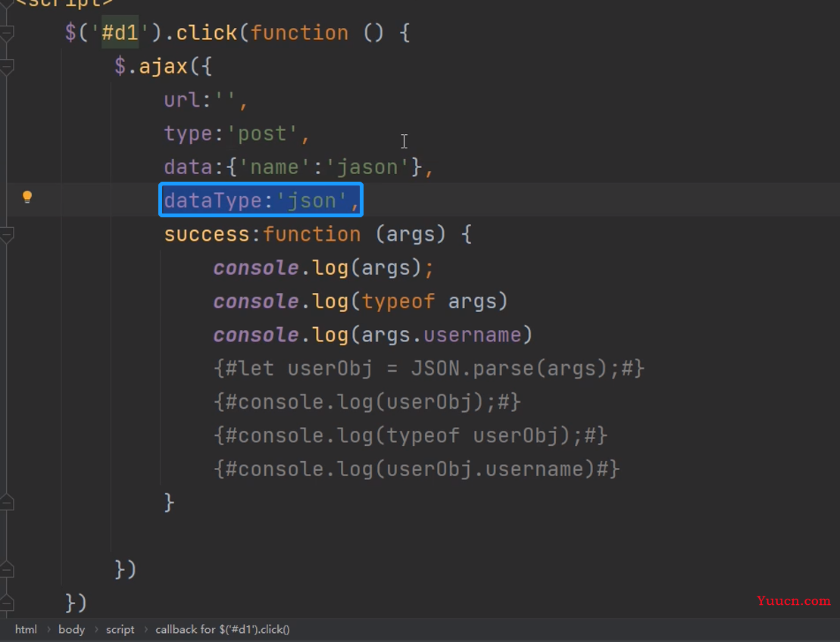This screenshot has width=840, height=642.
Task: Click the 'jason' string in data
Action: [x=367, y=167]
